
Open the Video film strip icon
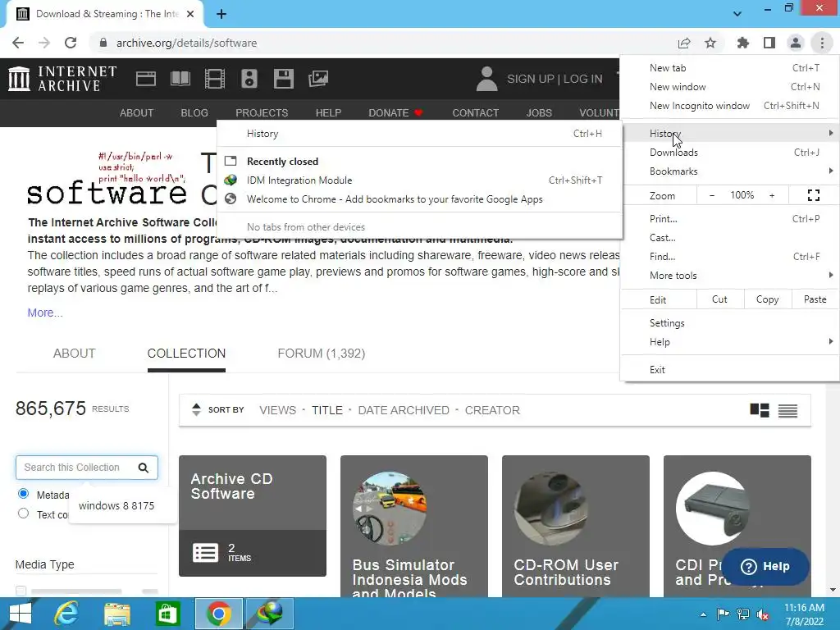pyautogui.click(x=215, y=79)
